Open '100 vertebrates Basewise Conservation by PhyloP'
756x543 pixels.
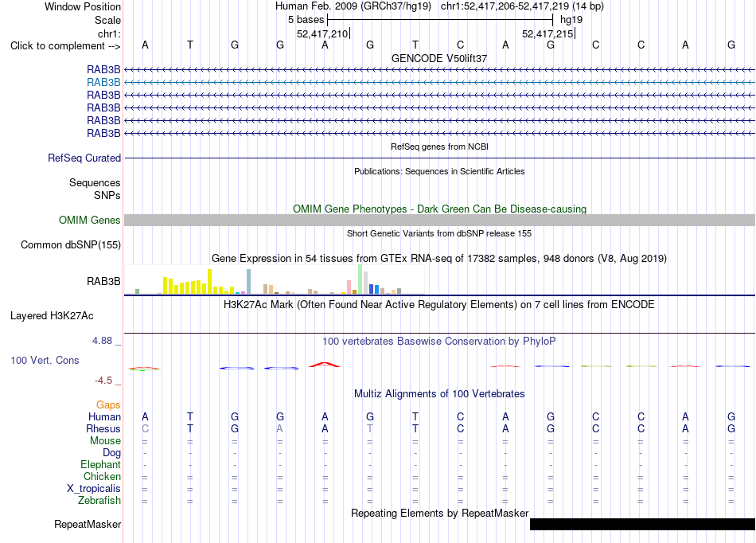click(439, 342)
